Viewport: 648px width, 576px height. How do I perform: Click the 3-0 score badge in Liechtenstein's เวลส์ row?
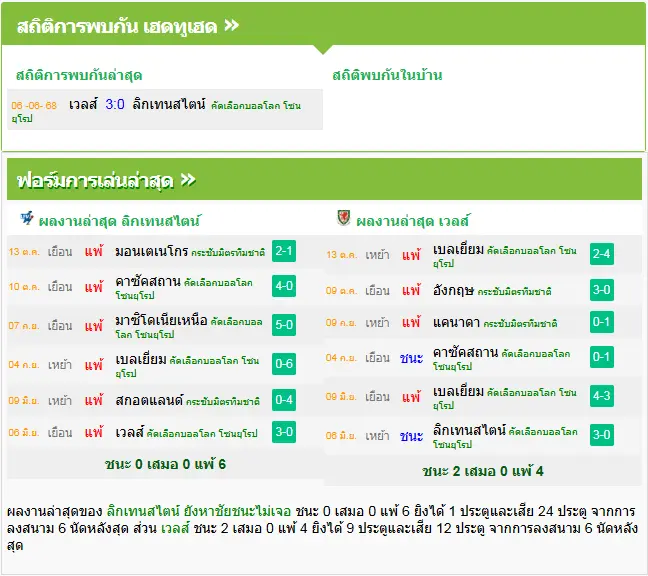click(x=284, y=432)
